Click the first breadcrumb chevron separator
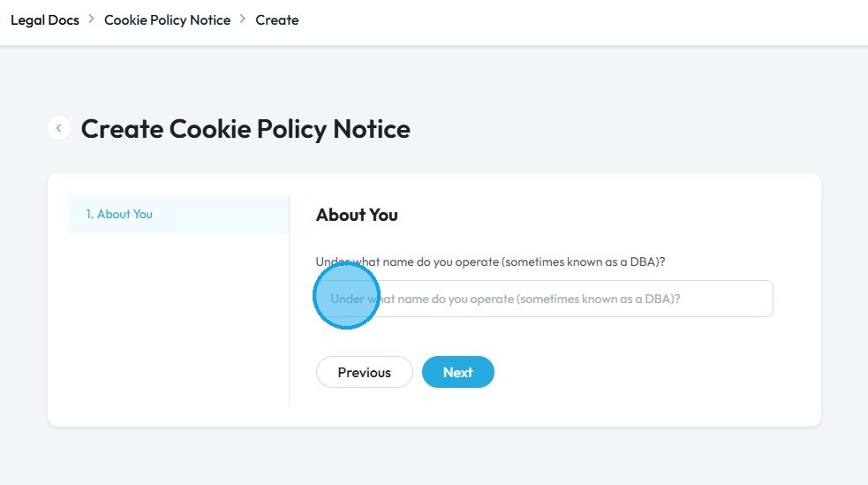This screenshot has width=868, height=485. (90, 19)
